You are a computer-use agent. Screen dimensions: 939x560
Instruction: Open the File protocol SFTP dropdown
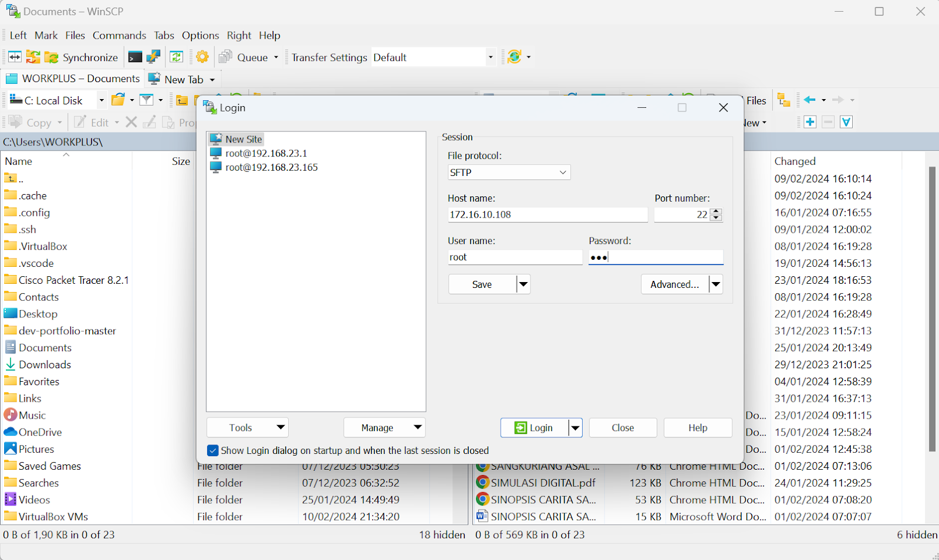pyautogui.click(x=509, y=172)
